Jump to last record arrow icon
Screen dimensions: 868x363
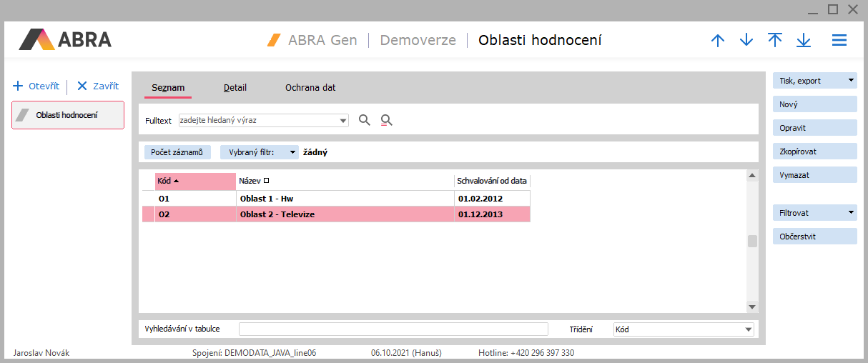(x=804, y=41)
